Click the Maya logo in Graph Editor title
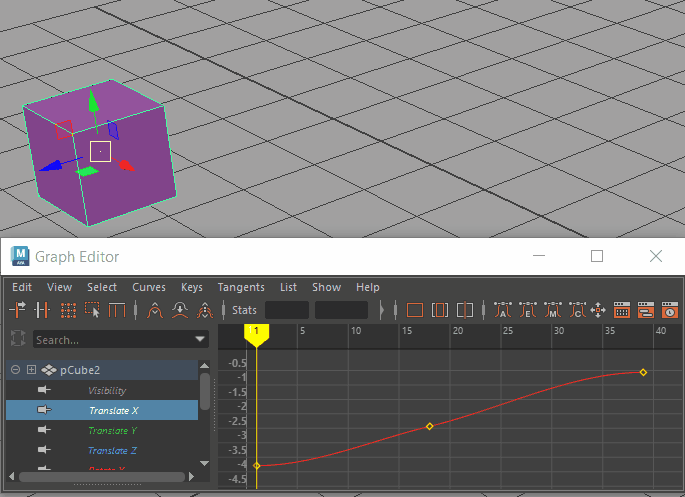Viewport: 685px width, 497px height. point(20,256)
